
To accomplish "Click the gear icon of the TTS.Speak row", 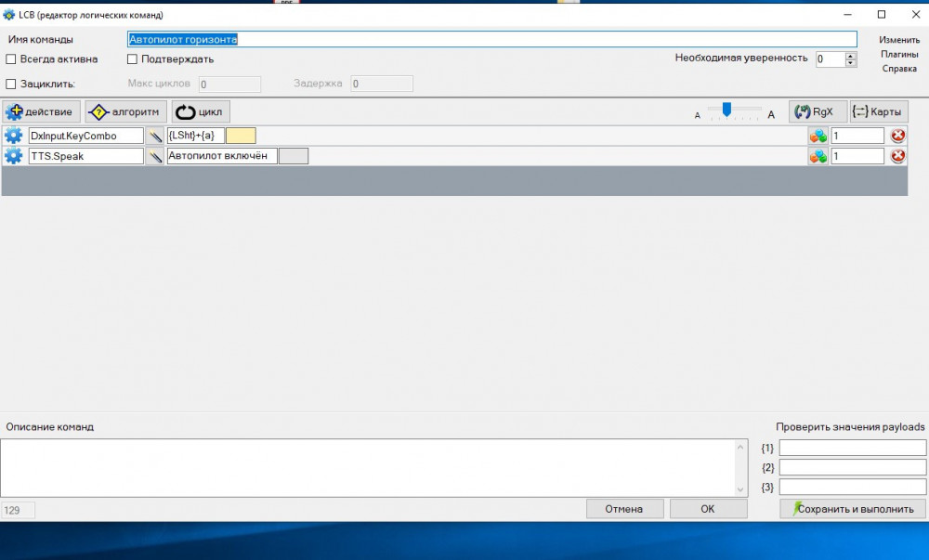I will (x=14, y=156).
